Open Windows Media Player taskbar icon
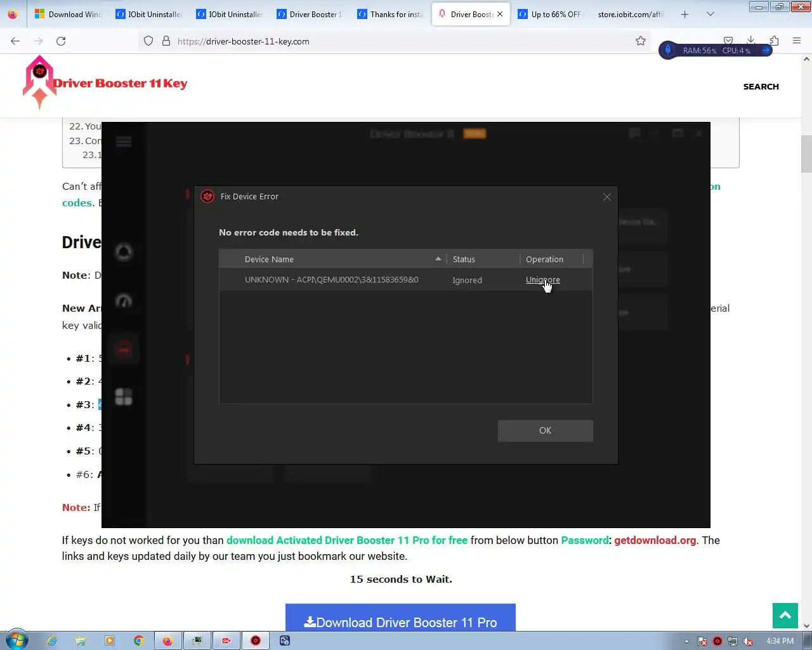Viewport: 812px width, 650px height. click(x=110, y=640)
